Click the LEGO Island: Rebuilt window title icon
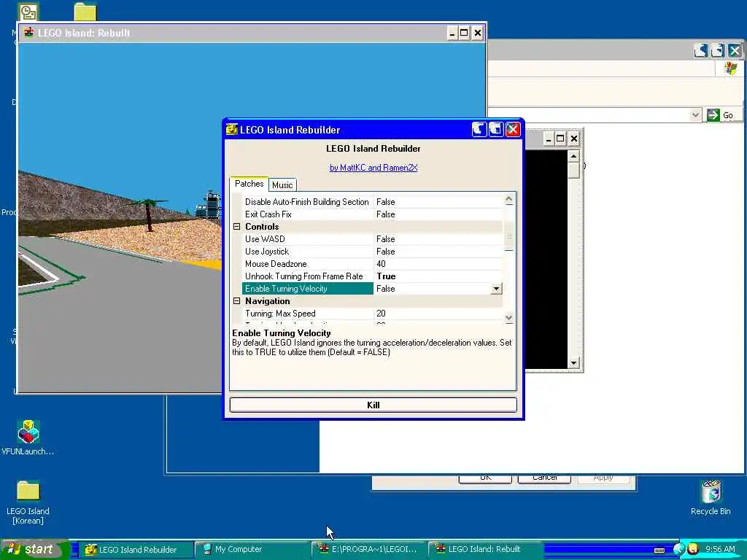Screen dimensions: 747x560 [29, 33]
